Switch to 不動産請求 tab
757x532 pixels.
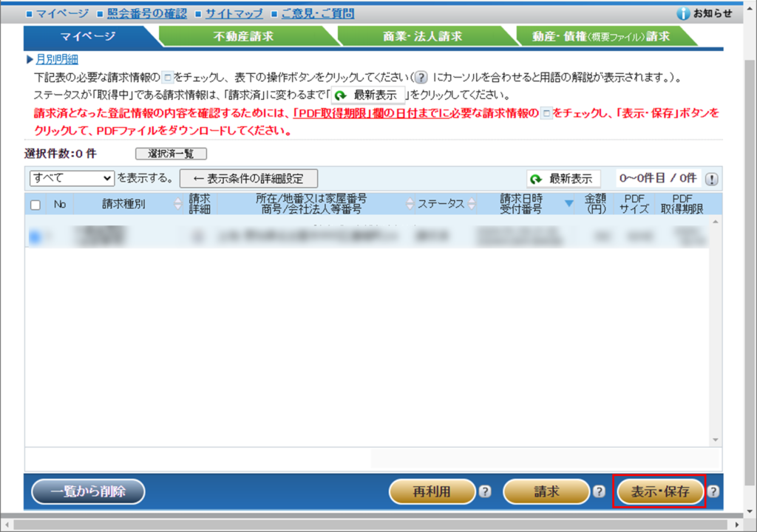242,36
